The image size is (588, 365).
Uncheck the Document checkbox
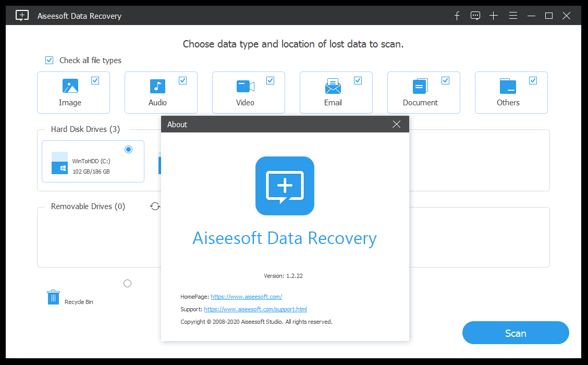click(445, 80)
